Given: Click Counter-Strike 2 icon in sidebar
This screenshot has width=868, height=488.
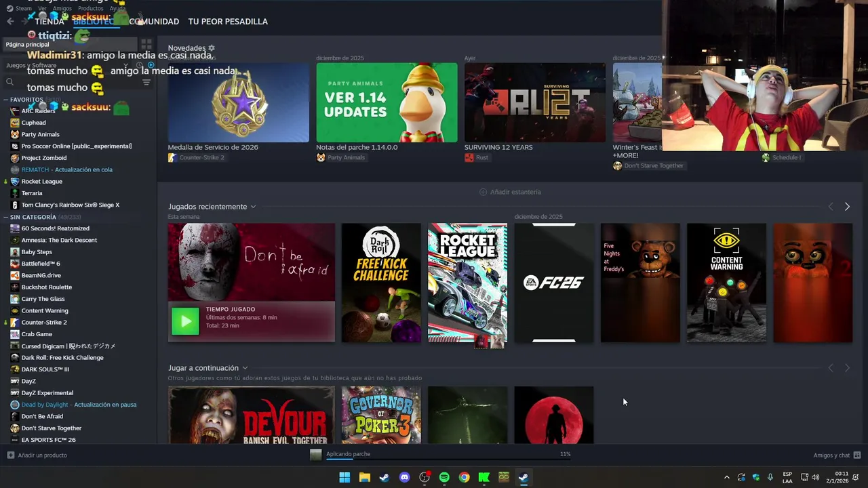Looking at the screenshot, I should [x=15, y=322].
